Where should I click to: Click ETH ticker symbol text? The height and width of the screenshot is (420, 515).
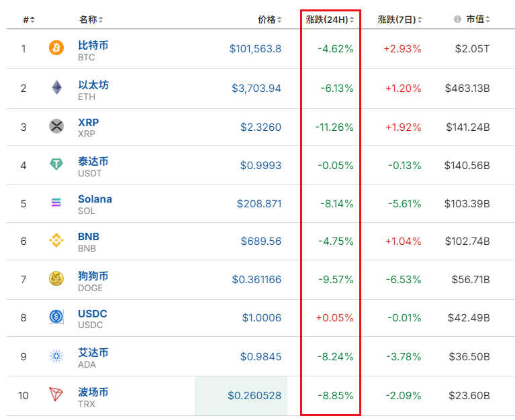[x=87, y=97]
